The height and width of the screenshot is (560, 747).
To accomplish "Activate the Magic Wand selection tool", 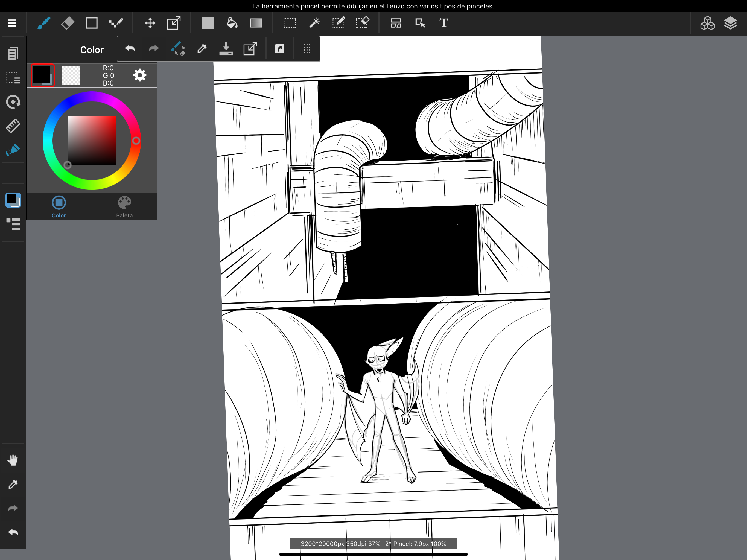I will (x=314, y=23).
